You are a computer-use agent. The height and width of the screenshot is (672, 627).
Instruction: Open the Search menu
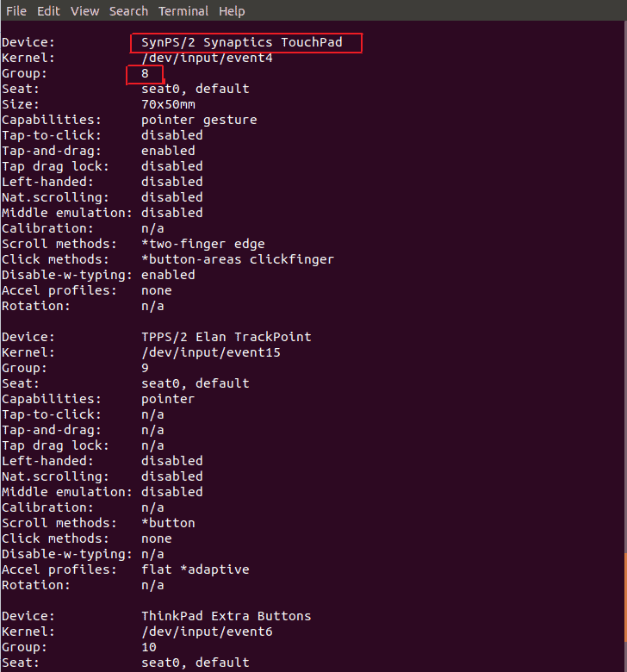pyautogui.click(x=128, y=10)
